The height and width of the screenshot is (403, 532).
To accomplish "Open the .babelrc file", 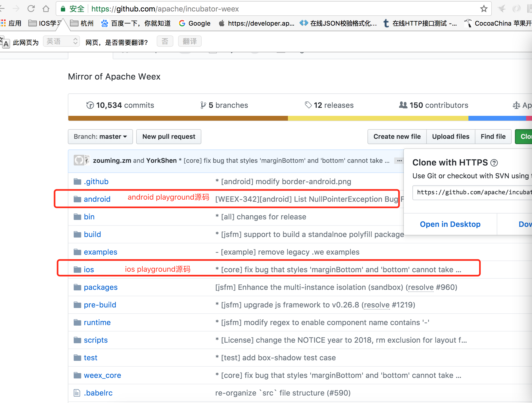I will point(98,393).
